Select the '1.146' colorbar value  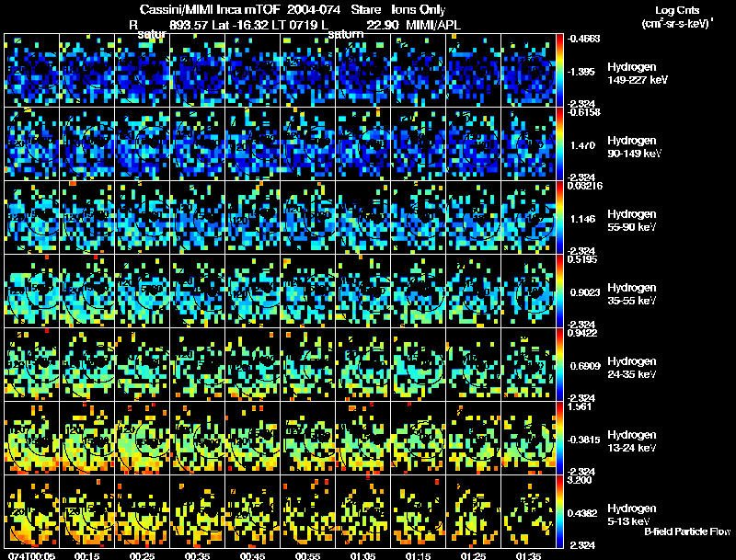582,219
